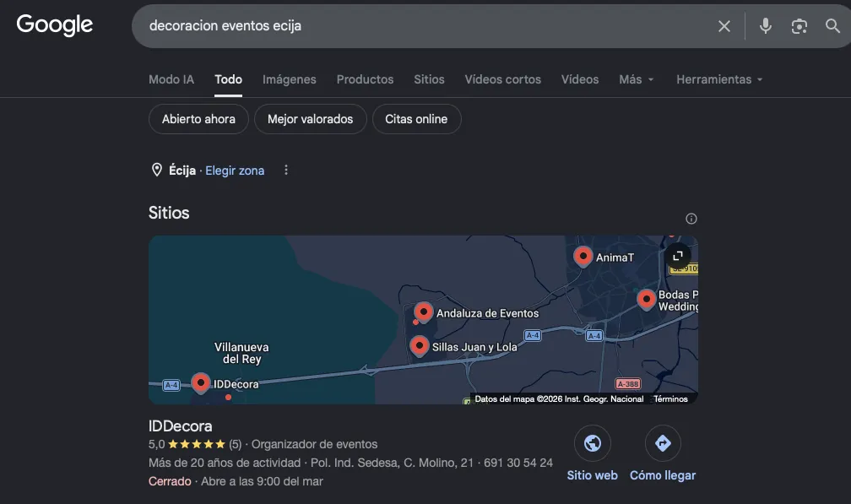This screenshot has width=851, height=504.
Task: Open the Vídeos cortos tab
Action: [502, 79]
